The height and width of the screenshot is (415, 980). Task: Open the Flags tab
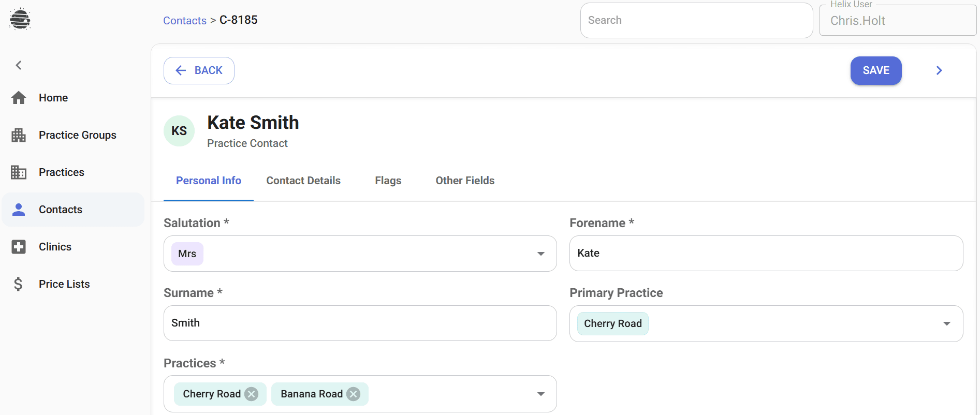pos(388,181)
